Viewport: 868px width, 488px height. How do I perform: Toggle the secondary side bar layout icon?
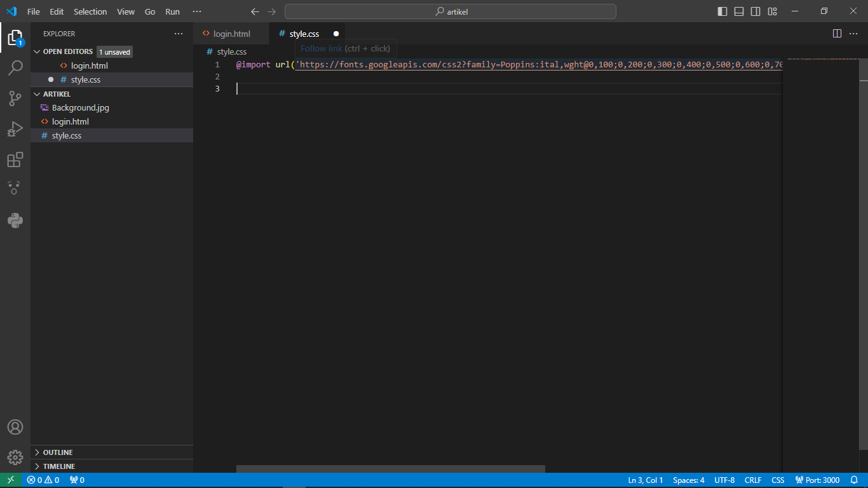[x=756, y=11]
